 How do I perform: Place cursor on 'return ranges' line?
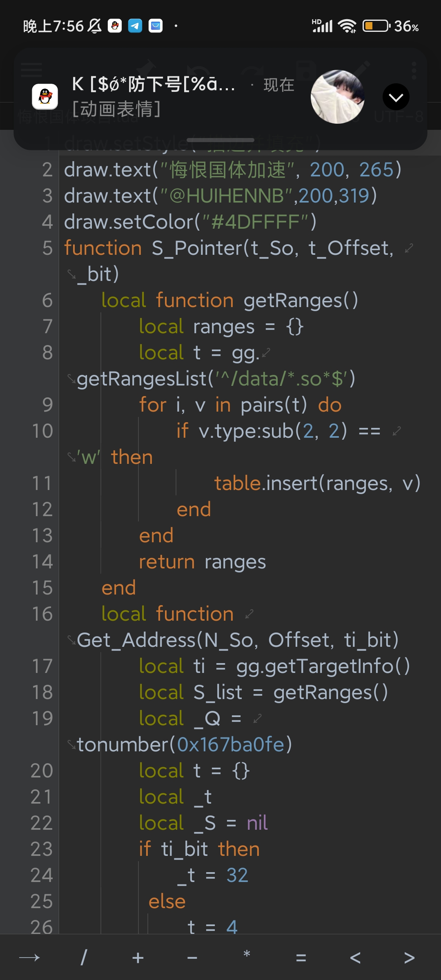202,562
